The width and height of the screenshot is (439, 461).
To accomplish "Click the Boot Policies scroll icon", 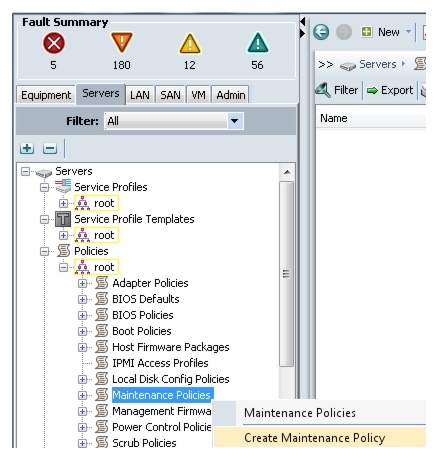I will pyautogui.click(x=102, y=331).
